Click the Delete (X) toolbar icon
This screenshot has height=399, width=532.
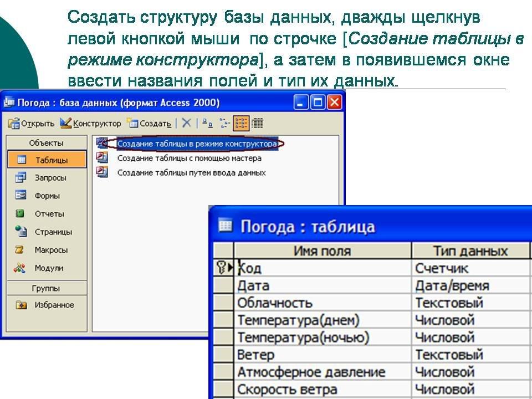coord(187,123)
